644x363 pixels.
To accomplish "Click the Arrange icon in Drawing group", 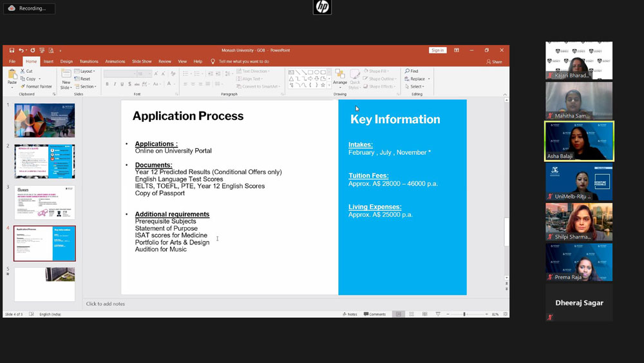I will click(340, 74).
